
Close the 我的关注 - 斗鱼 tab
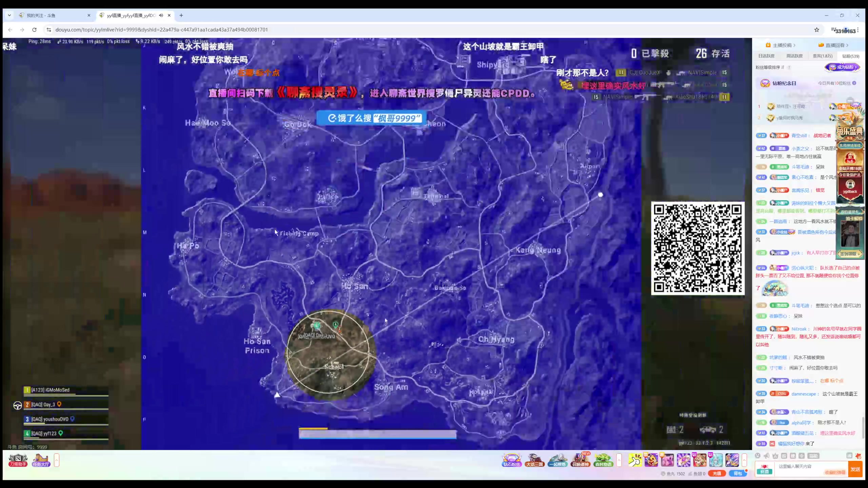tap(89, 15)
